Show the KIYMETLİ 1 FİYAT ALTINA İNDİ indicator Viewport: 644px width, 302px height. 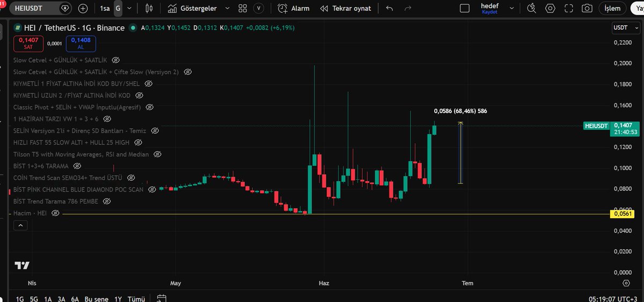pos(149,84)
